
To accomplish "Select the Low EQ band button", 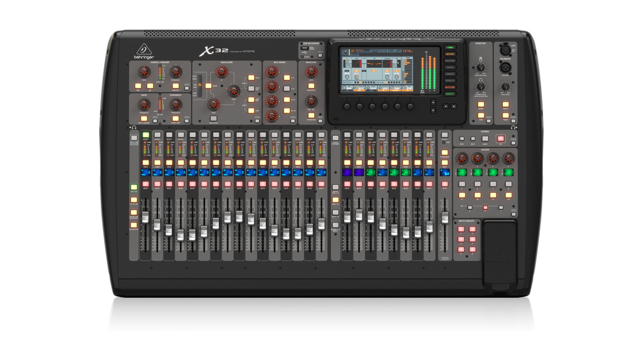I will point(251,110).
